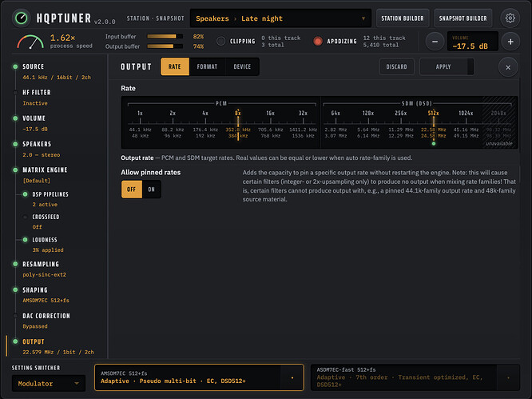Click the process speed gauge icon
The width and height of the screenshot is (532, 399).
click(x=30, y=42)
